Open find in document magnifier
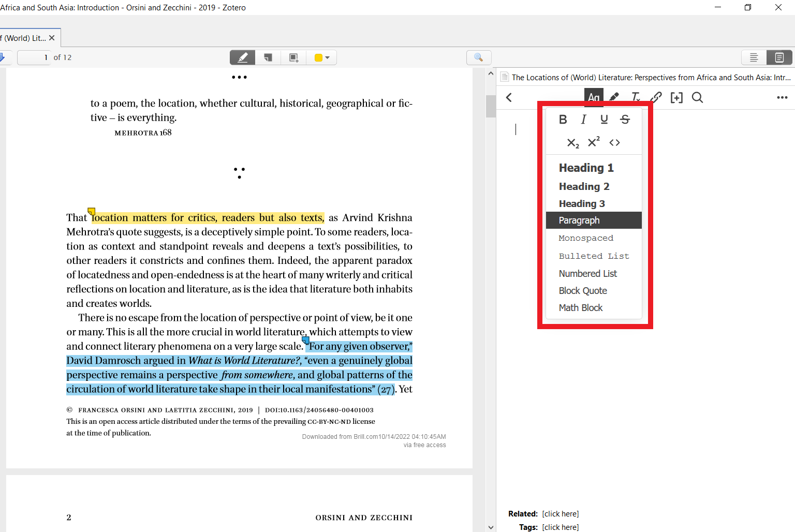This screenshot has width=795, height=532. pos(478,57)
